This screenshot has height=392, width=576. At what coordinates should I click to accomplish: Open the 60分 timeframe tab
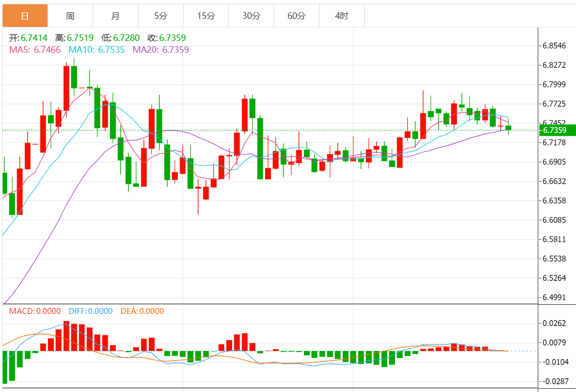click(296, 16)
